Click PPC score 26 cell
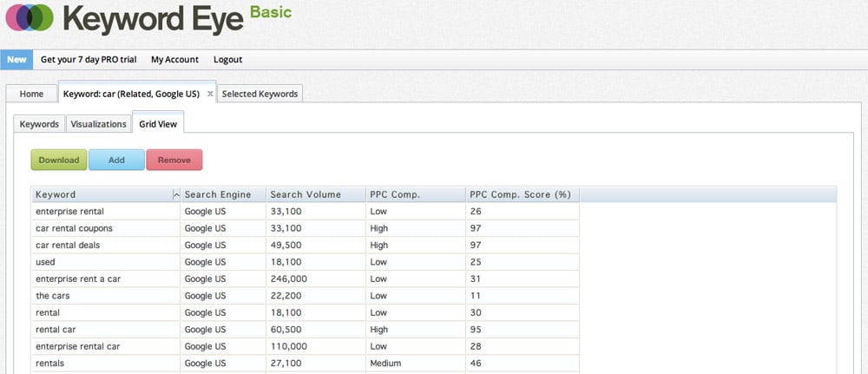 click(523, 212)
